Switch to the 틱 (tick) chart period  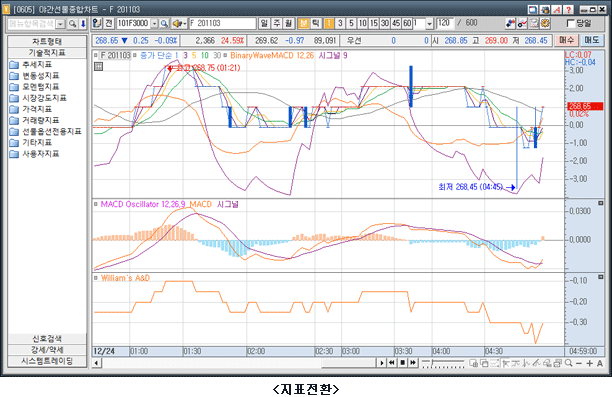click(x=316, y=23)
